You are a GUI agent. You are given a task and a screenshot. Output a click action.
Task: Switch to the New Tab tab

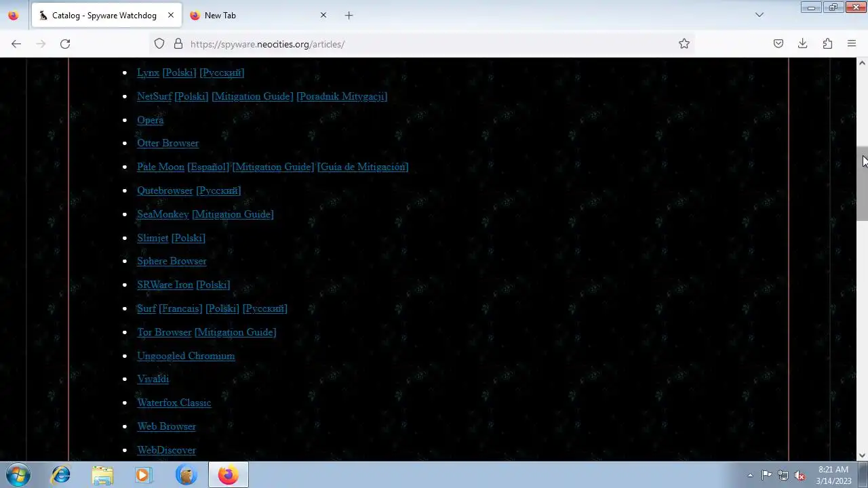point(258,15)
